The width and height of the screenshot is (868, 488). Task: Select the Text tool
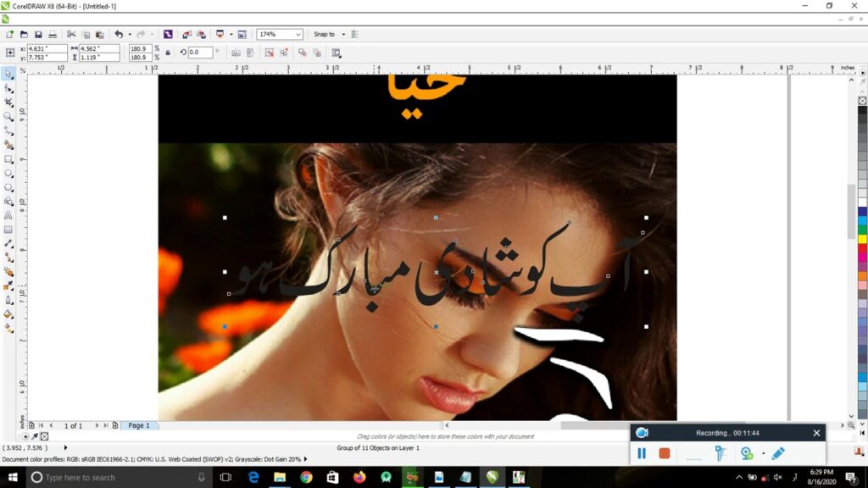8,215
